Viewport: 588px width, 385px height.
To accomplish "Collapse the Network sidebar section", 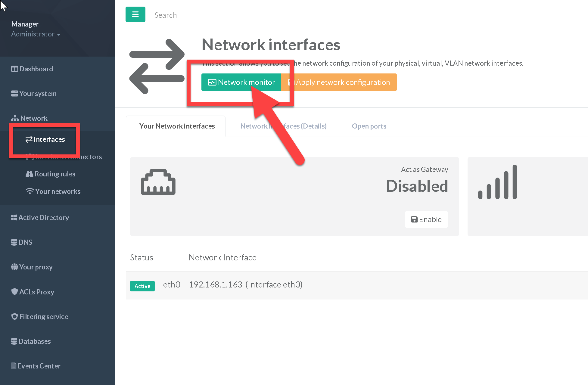I will tap(30, 118).
